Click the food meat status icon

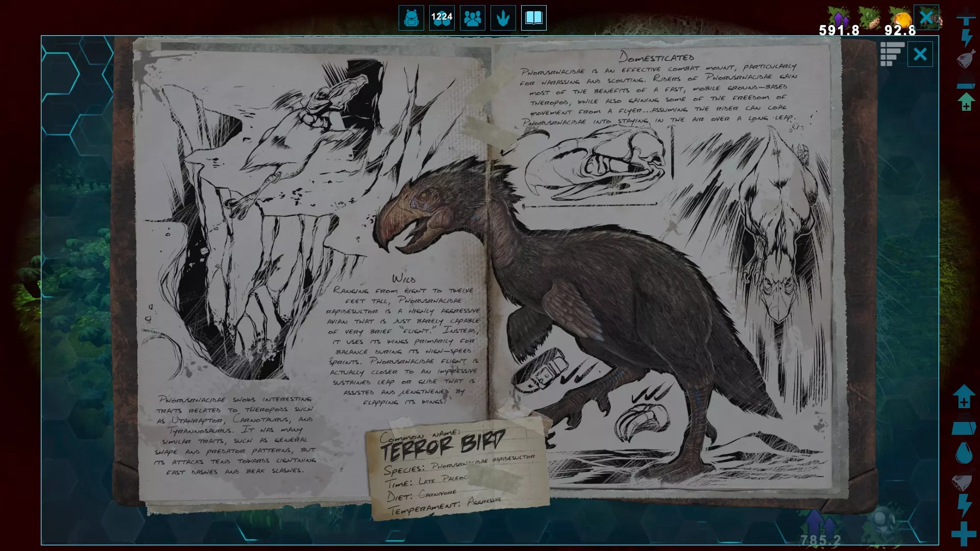click(x=966, y=59)
